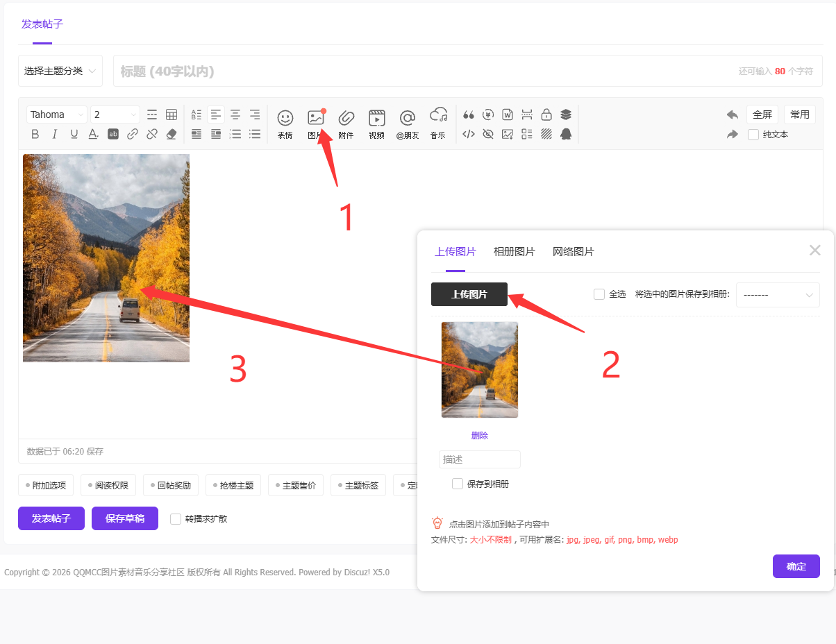Click the redo arrow icon

(x=733, y=134)
